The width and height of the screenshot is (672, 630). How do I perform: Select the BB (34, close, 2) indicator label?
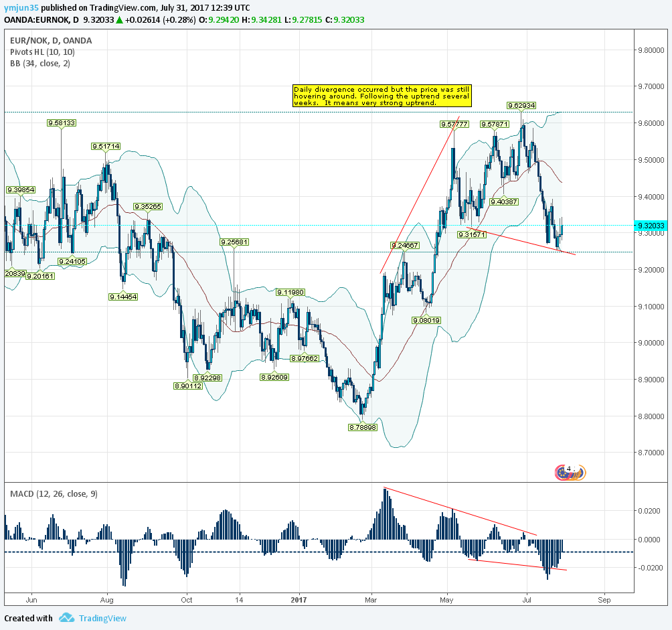point(40,64)
